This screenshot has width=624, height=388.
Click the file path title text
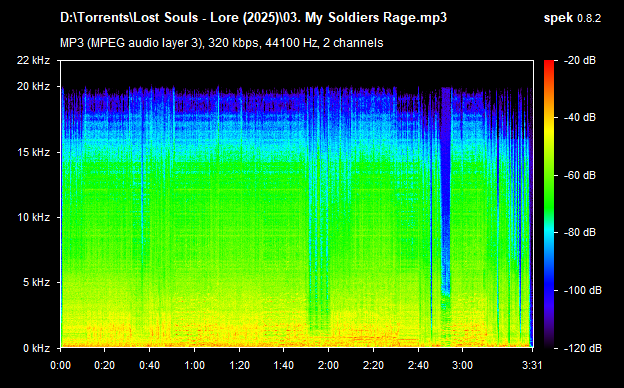tap(253, 18)
